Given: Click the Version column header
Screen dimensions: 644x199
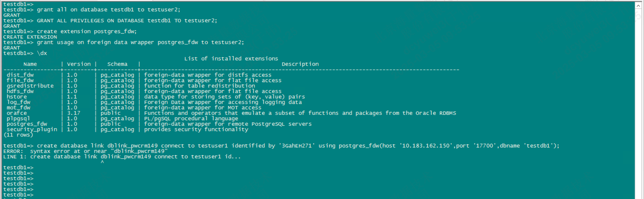Looking at the screenshot, I should [79, 64].
